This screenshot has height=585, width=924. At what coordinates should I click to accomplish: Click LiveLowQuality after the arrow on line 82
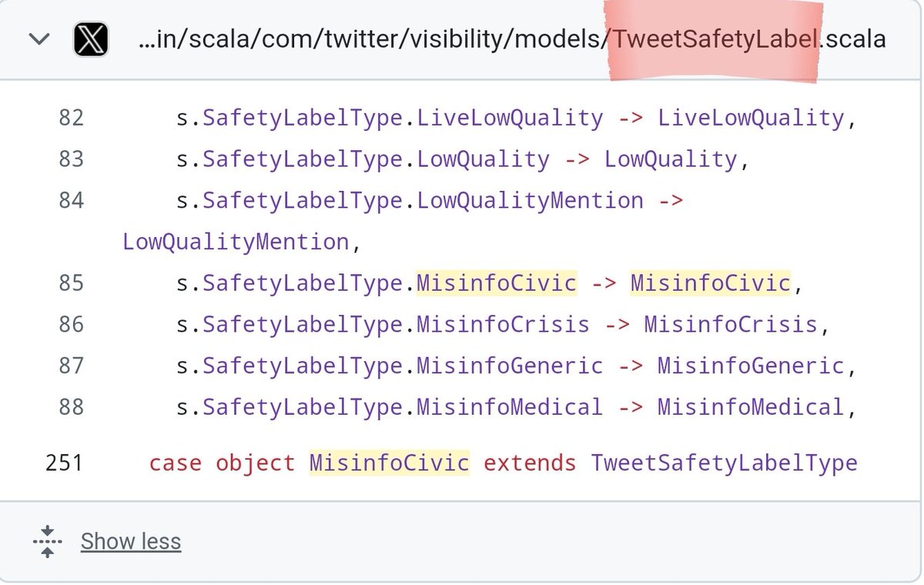pos(751,119)
